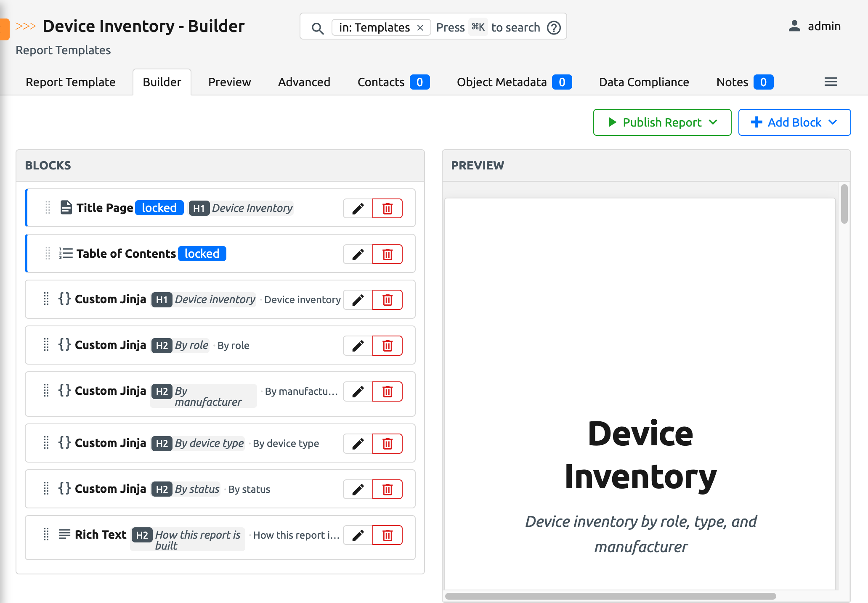The width and height of the screenshot is (868, 603).
Task: Delete the Table of Contents block
Action: click(388, 254)
